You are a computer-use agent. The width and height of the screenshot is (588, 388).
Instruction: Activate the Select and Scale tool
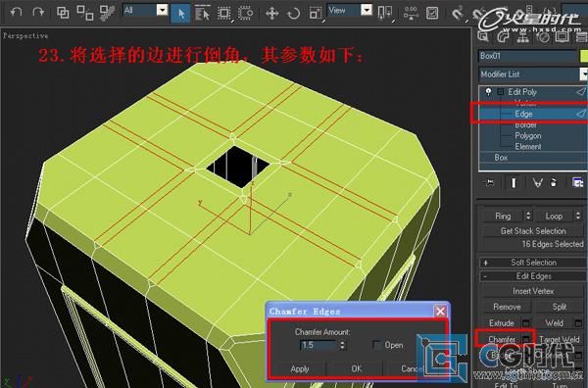click(x=316, y=14)
